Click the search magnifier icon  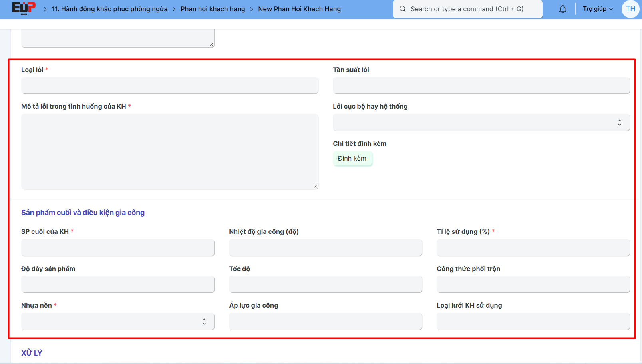(x=403, y=9)
